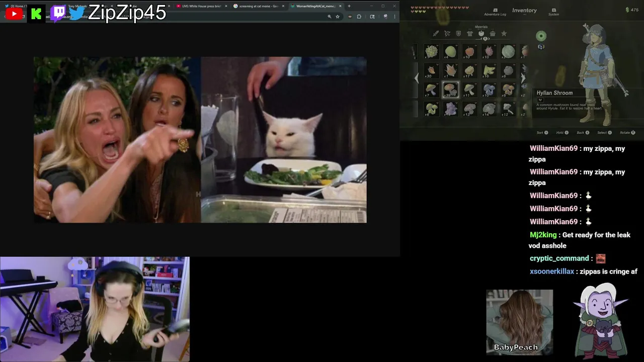
Task: Select the highlighted Hylian Shroom x39
Action: 450,89
